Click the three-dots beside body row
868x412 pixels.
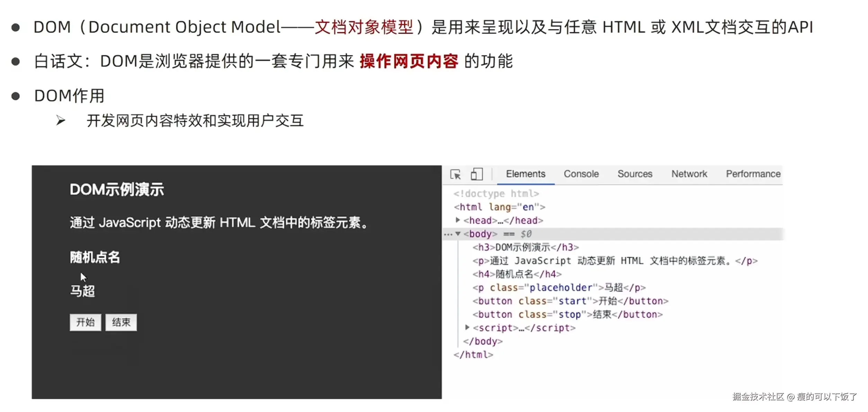point(448,235)
